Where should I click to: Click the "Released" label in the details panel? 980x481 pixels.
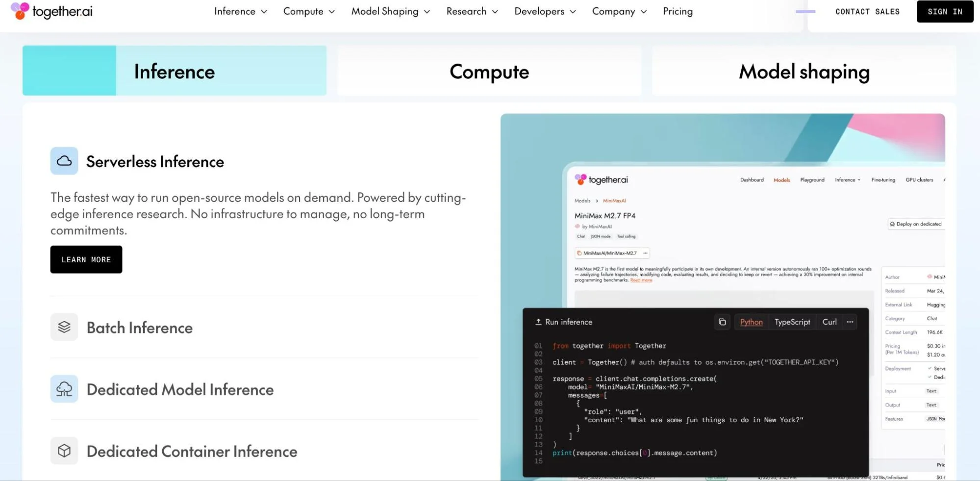click(x=895, y=291)
